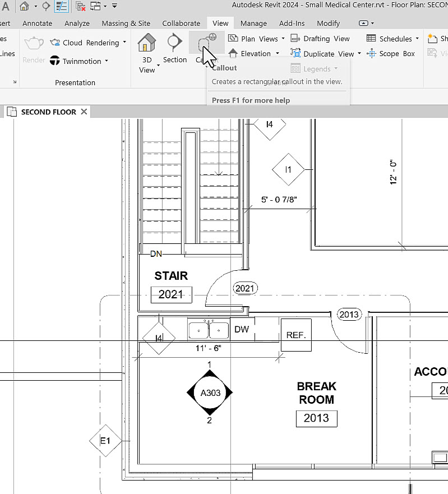Viewport: 448px width, 494px height.
Task: Click Cloud Rendering button
Action: pyautogui.click(x=85, y=43)
